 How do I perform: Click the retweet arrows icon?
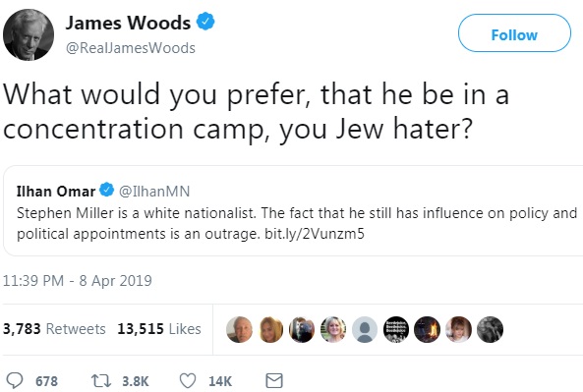coord(101,381)
